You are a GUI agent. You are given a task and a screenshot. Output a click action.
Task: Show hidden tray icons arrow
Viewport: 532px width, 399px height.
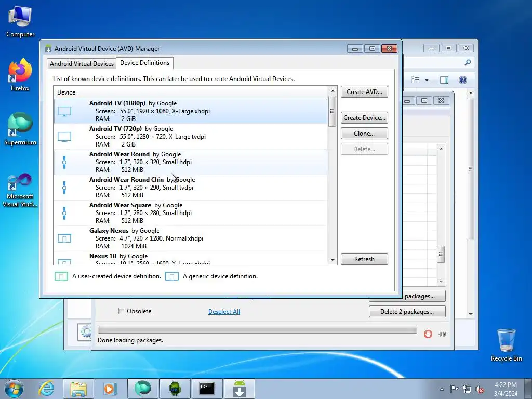click(x=442, y=389)
